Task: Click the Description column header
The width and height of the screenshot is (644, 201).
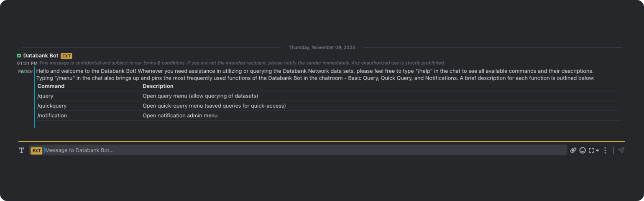Action: click(158, 86)
